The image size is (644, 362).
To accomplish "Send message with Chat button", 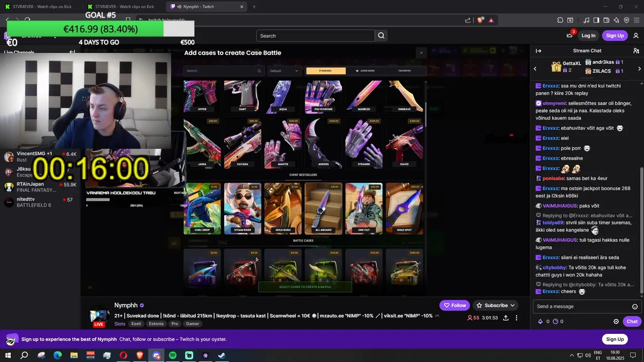I will [x=632, y=321].
